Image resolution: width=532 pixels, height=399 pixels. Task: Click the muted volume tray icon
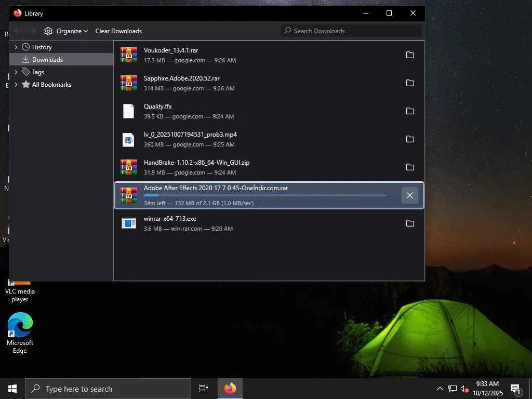coord(464,389)
